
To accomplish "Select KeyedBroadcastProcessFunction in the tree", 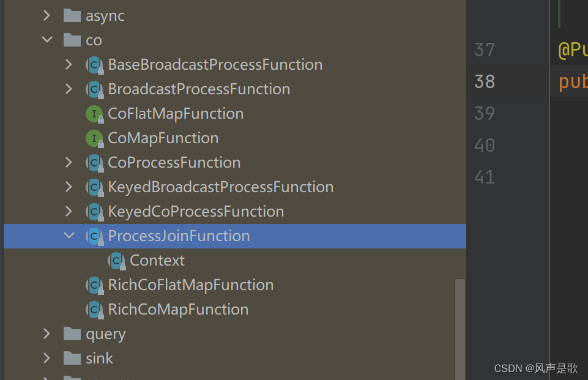I will [220, 187].
